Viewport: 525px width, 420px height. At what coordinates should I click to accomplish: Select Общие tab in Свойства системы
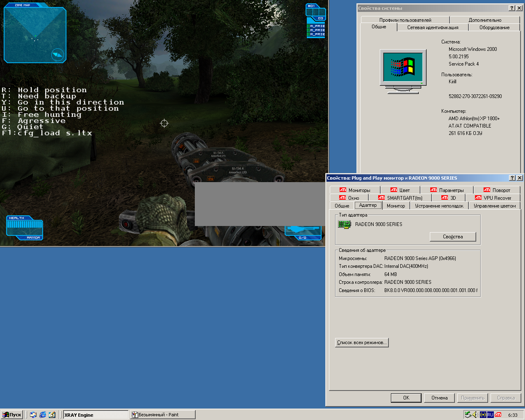point(379,27)
